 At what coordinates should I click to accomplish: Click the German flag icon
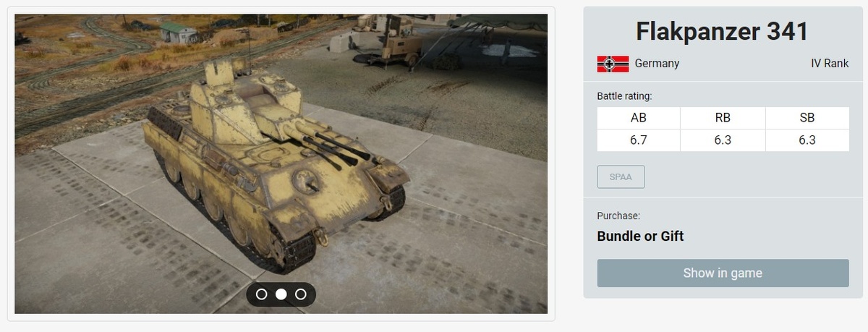pos(613,64)
